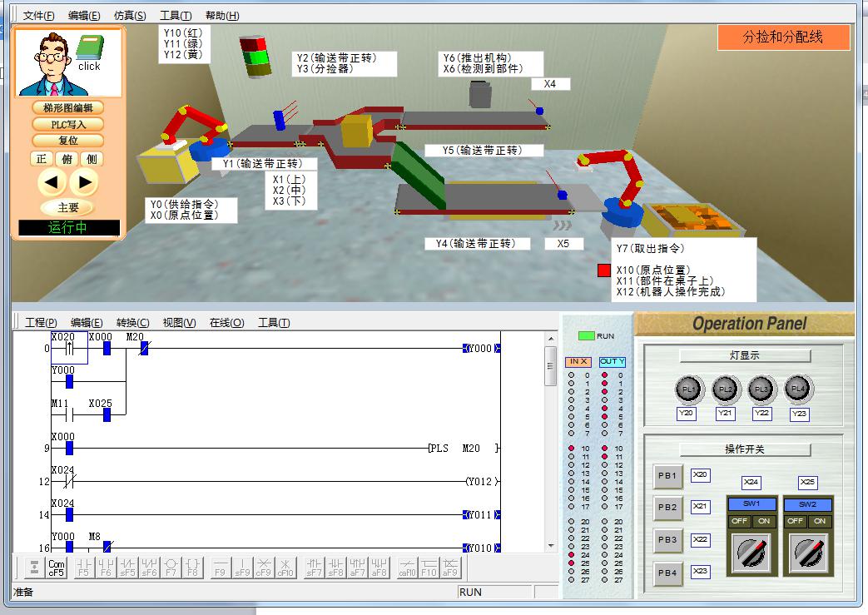Open the 帮助(H) menu
The image size is (868, 615).
(x=222, y=16)
